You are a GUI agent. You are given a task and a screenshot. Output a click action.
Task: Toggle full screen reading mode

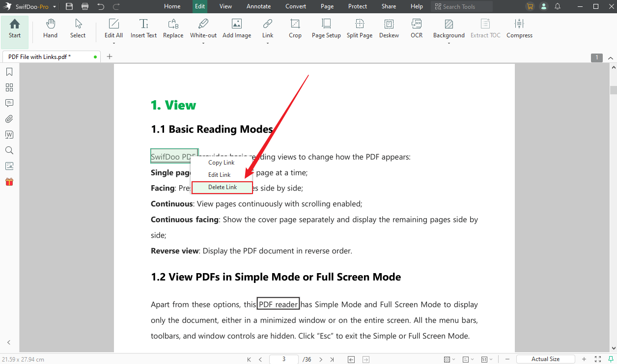click(x=598, y=359)
